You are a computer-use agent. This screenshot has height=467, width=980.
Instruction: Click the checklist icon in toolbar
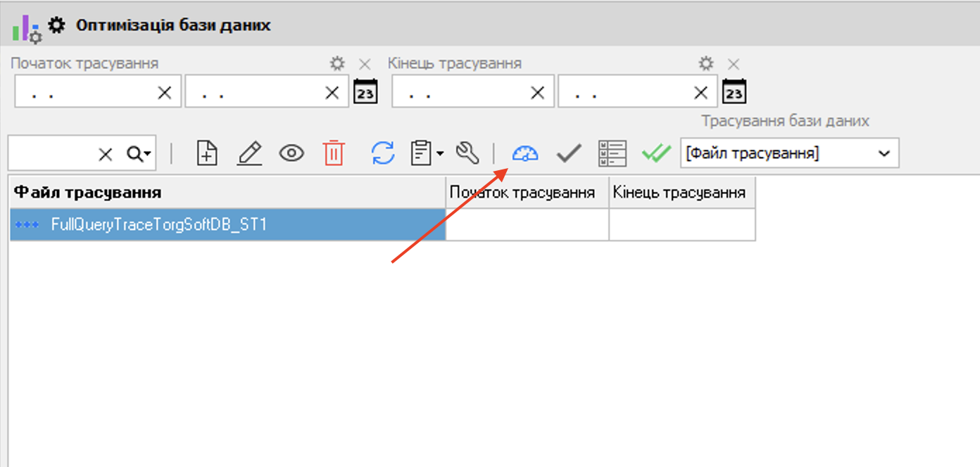coord(612,153)
